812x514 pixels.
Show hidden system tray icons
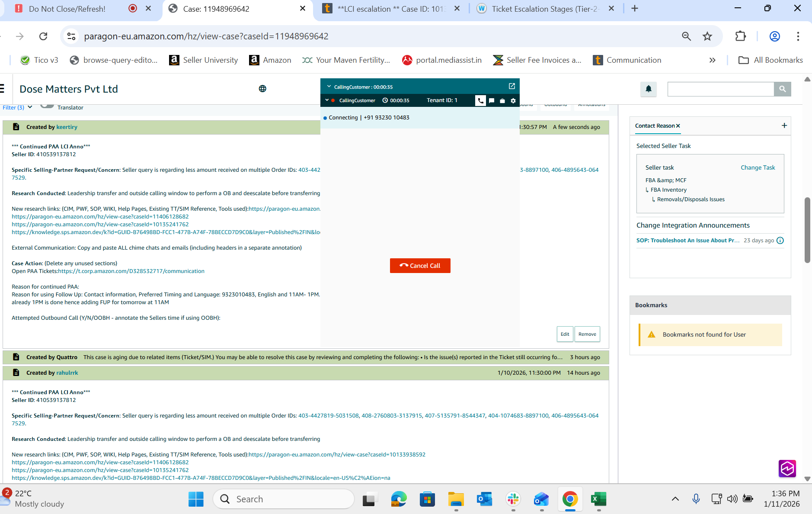(675, 499)
